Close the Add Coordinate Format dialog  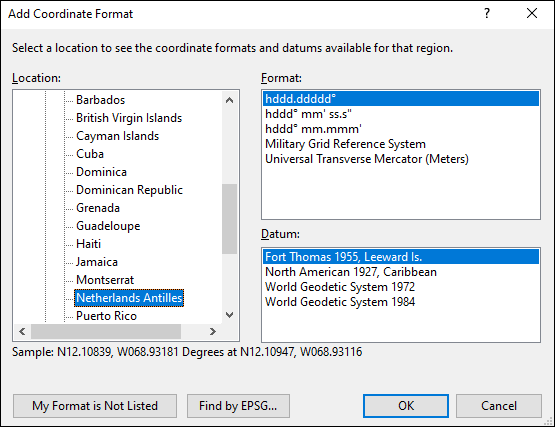click(x=532, y=13)
